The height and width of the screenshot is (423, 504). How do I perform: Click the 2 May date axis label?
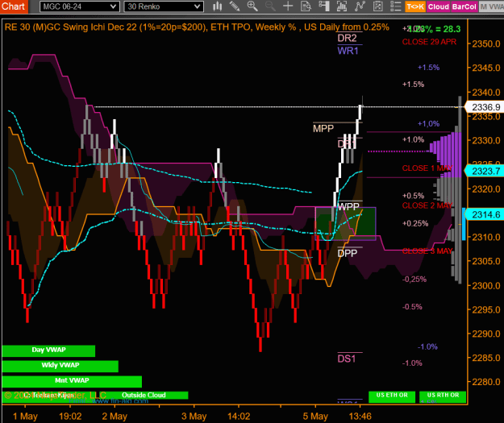click(x=115, y=417)
